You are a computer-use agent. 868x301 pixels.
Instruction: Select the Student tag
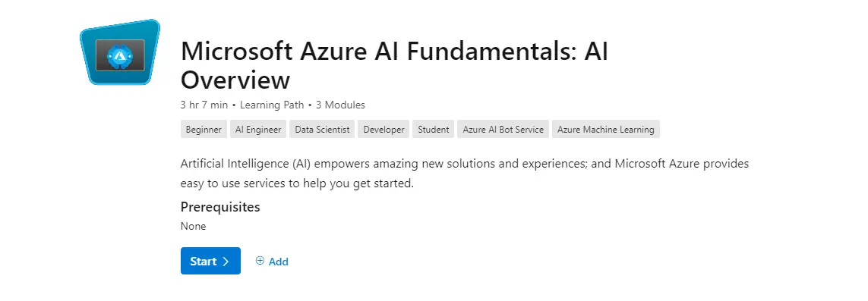coord(434,129)
